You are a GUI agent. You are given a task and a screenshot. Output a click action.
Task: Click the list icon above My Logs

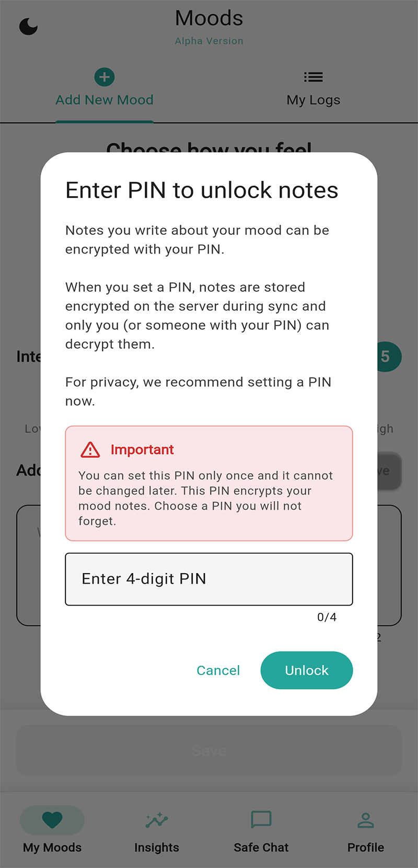(313, 76)
